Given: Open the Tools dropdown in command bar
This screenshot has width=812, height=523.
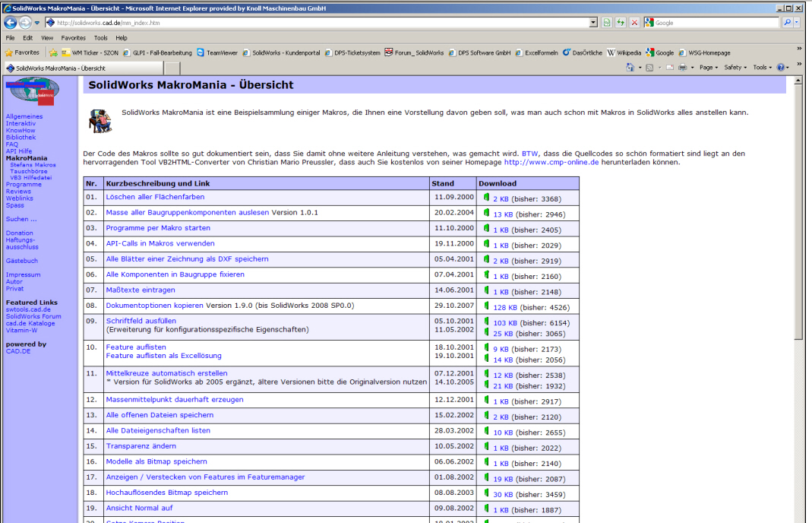Looking at the screenshot, I should [761, 68].
